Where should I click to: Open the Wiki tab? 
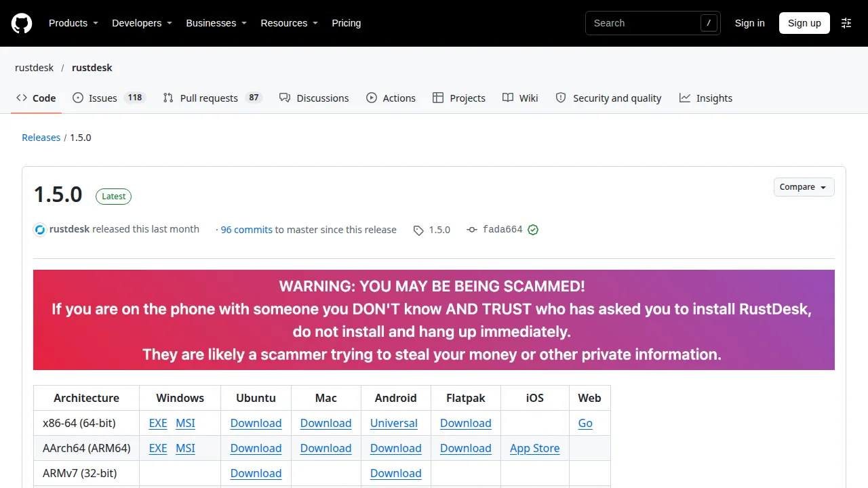click(520, 98)
